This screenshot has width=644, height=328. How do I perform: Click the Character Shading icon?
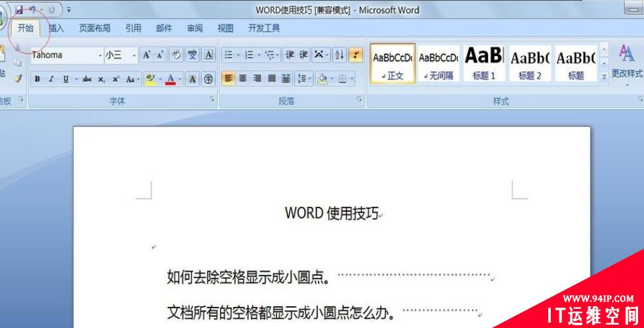coord(192,79)
